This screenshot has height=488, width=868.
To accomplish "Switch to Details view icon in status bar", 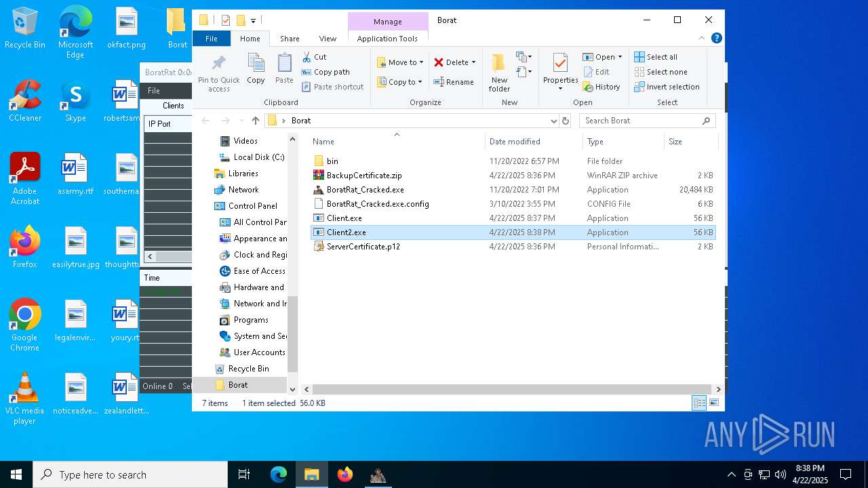I will [698, 403].
